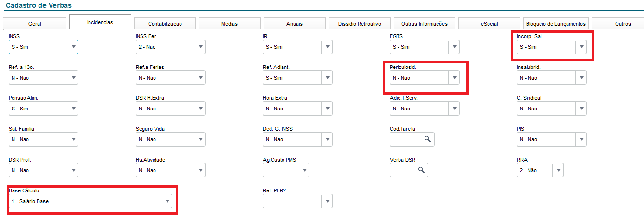Click the Verba DSR search magnifier icon
This screenshot has width=644, height=217.
tap(421, 170)
